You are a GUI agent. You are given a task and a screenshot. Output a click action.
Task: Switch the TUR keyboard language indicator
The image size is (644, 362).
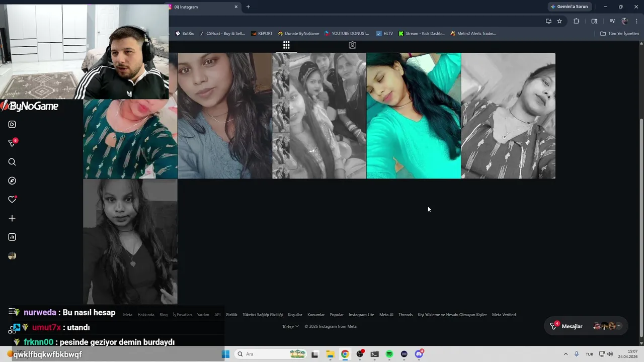[589, 354]
